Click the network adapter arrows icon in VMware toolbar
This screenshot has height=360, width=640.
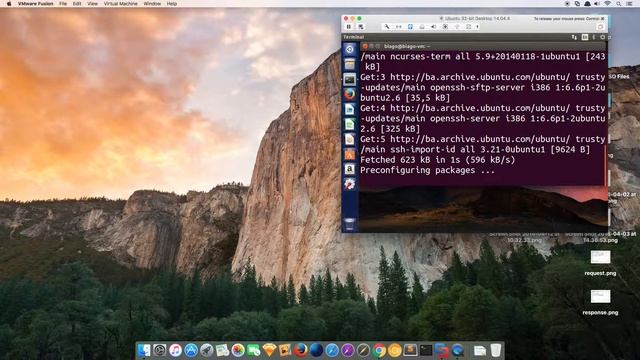pyautogui.click(x=399, y=27)
